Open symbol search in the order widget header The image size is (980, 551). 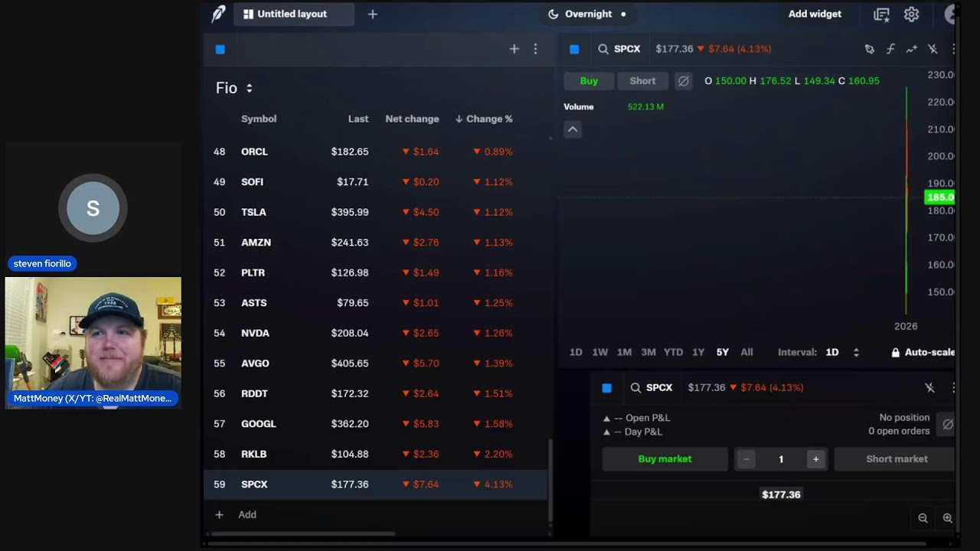(635, 388)
